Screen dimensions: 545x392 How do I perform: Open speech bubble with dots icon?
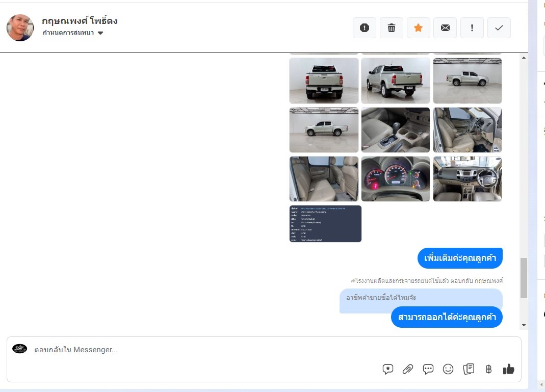428,369
